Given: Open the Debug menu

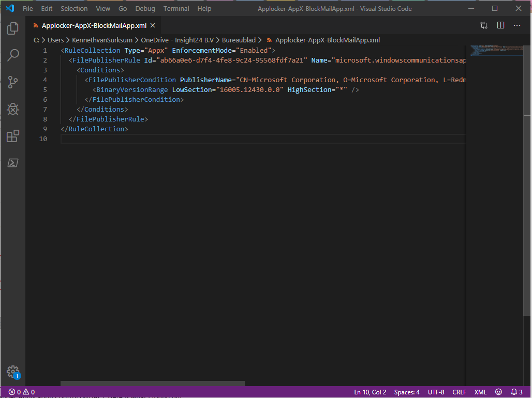Looking at the screenshot, I should pos(145,8).
